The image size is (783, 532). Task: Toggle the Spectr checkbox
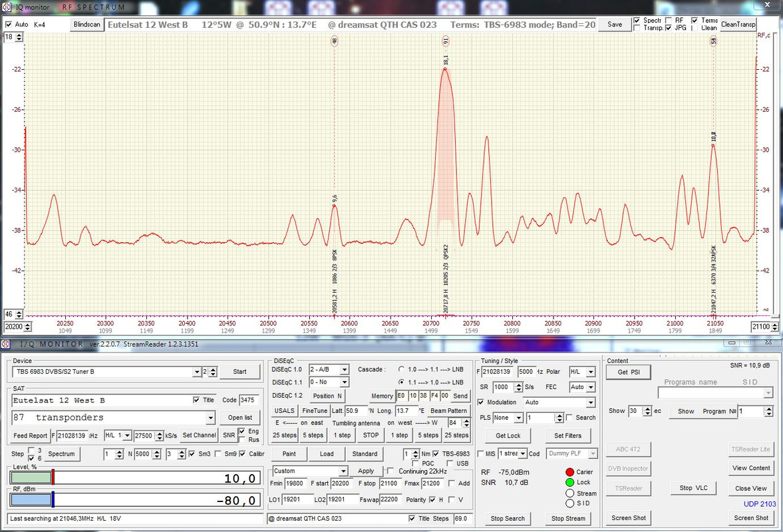pyautogui.click(x=637, y=21)
